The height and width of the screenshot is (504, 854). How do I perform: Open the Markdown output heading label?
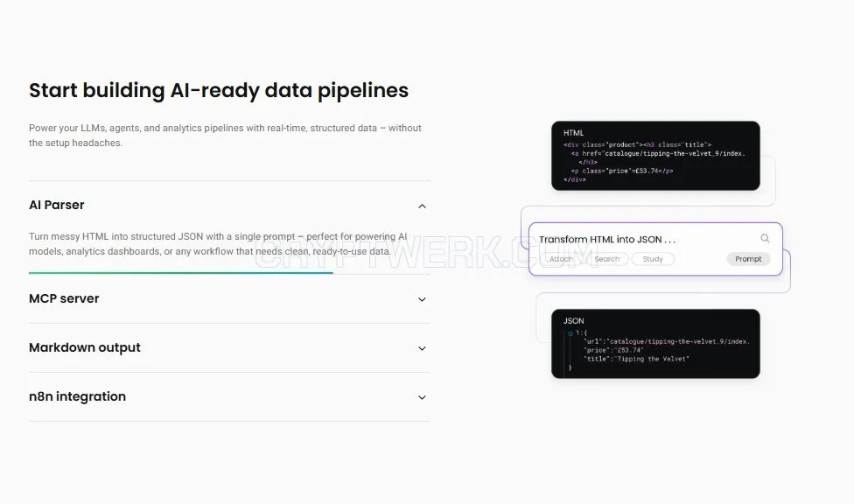(84, 347)
